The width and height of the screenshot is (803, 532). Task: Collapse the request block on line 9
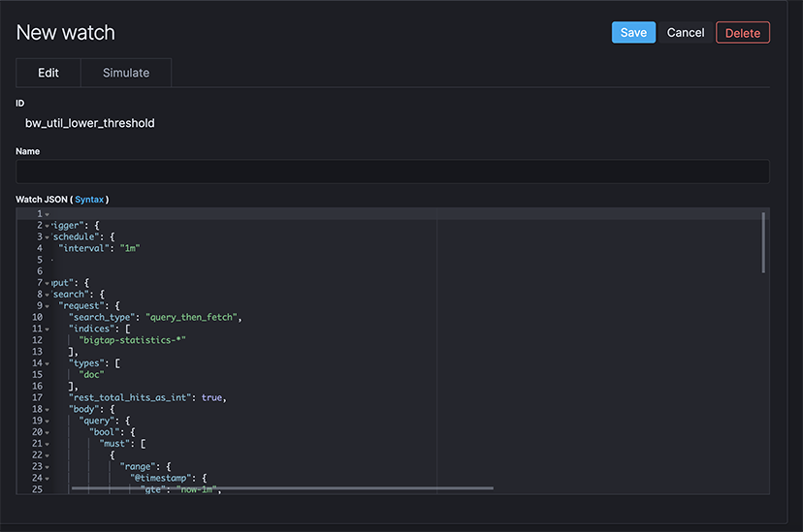pyautogui.click(x=48, y=306)
